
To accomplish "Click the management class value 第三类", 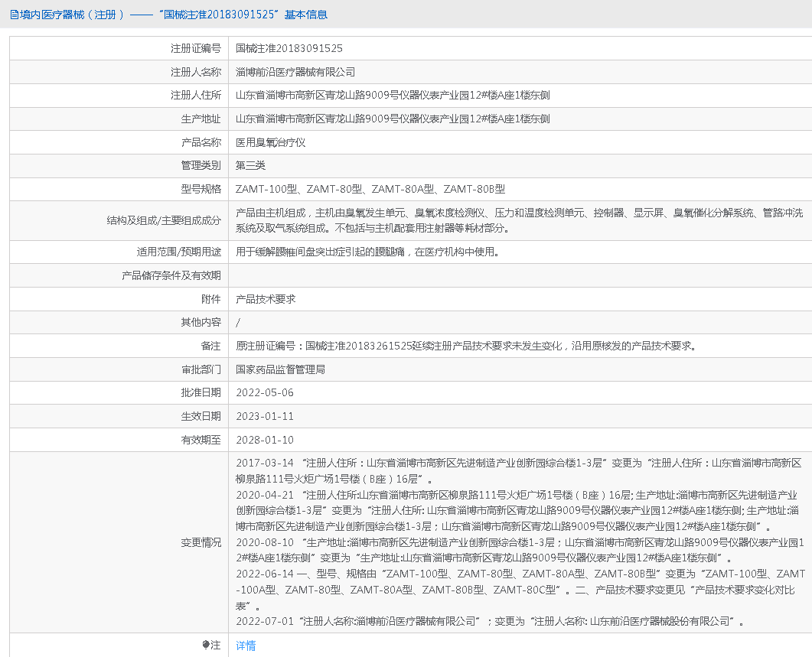I will pos(250,165).
